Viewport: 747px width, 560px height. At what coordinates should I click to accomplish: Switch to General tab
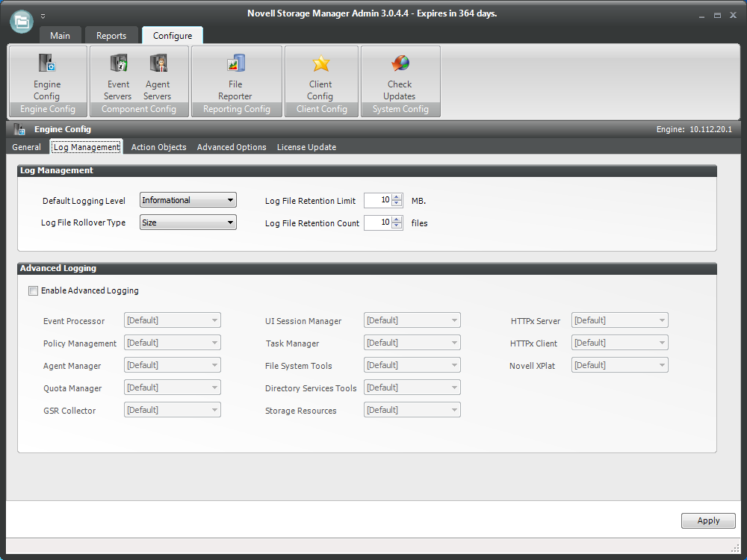(27, 147)
